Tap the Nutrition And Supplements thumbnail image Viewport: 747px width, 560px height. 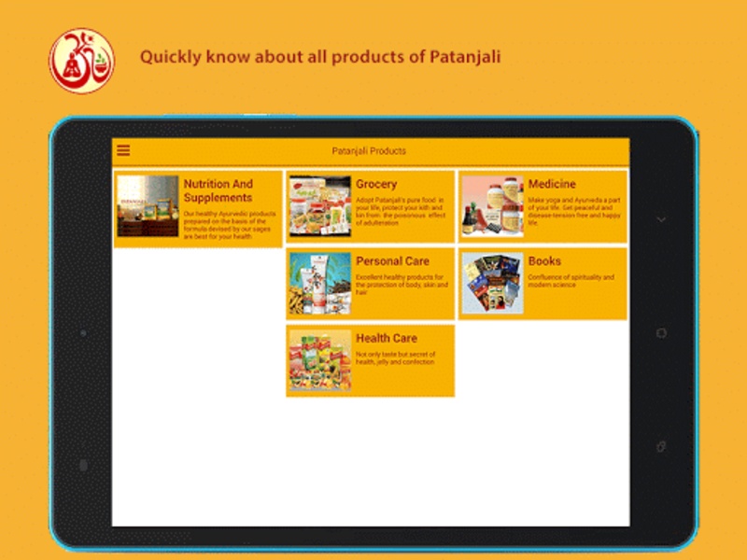click(148, 206)
